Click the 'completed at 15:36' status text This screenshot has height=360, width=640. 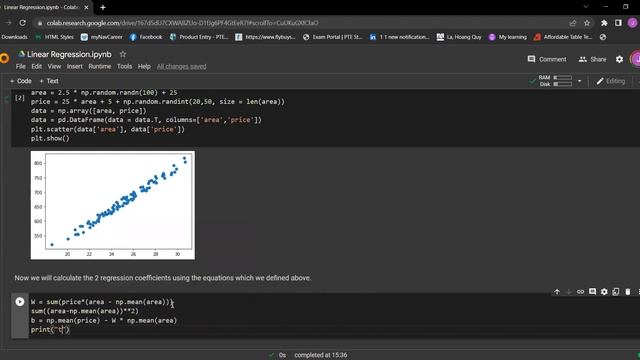pyautogui.click(x=320, y=355)
